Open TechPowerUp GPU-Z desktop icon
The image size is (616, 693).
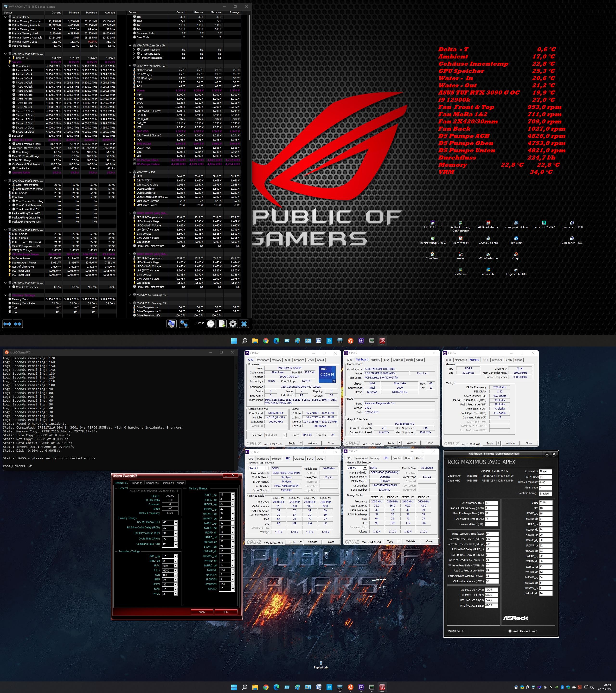432,240
